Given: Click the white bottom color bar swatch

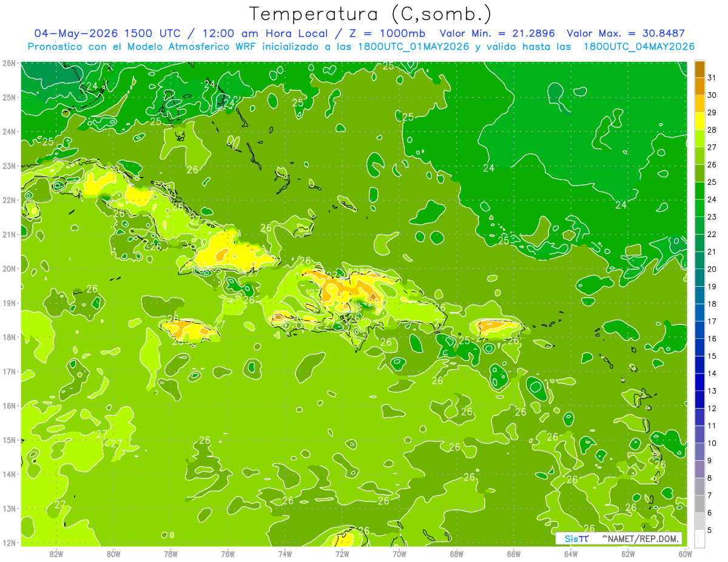Looking at the screenshot, I should pyautogui.click(x=699, y=538).
